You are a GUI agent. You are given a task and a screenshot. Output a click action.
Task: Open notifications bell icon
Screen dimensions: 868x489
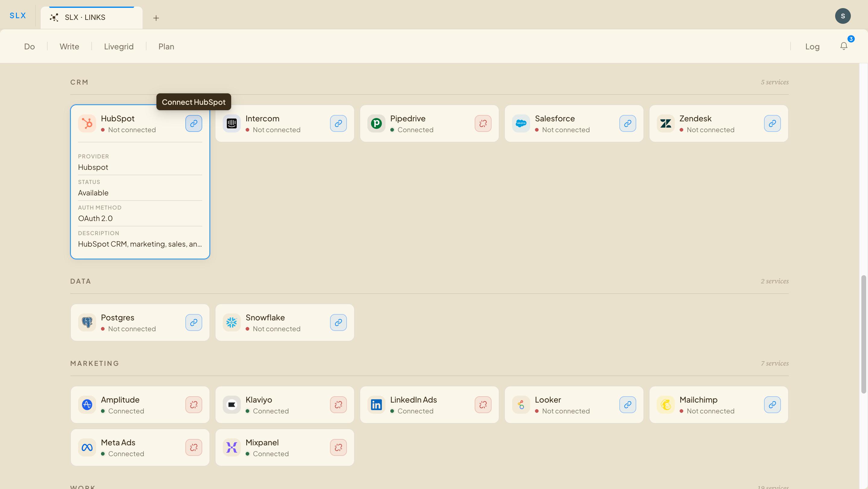click(844, 46)
